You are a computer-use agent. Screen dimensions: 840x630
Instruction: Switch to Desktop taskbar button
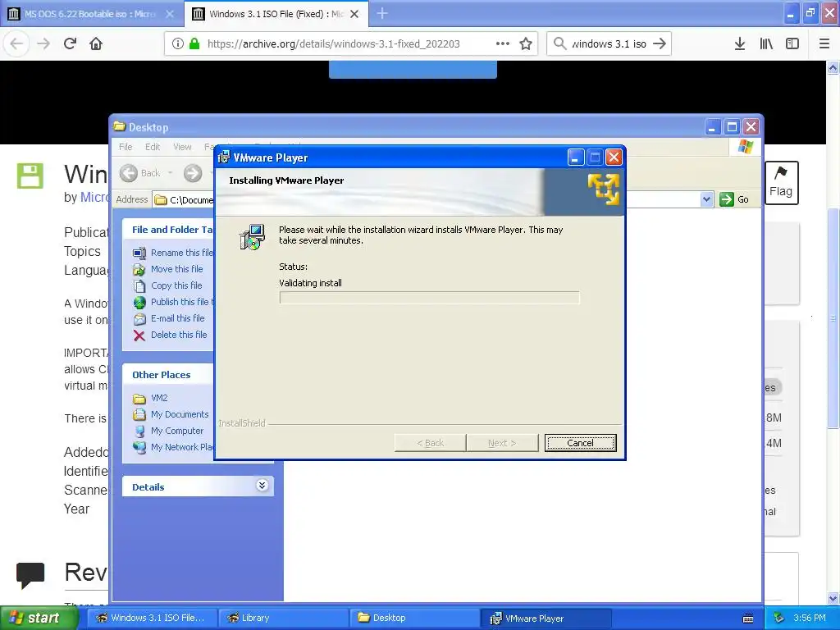pyautogui.click(x=414, y=619)
